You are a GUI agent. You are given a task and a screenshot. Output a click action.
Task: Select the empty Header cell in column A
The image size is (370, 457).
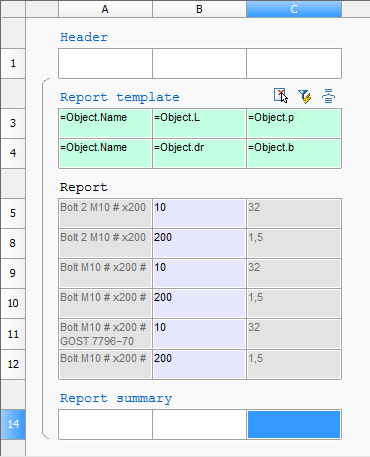105,63
